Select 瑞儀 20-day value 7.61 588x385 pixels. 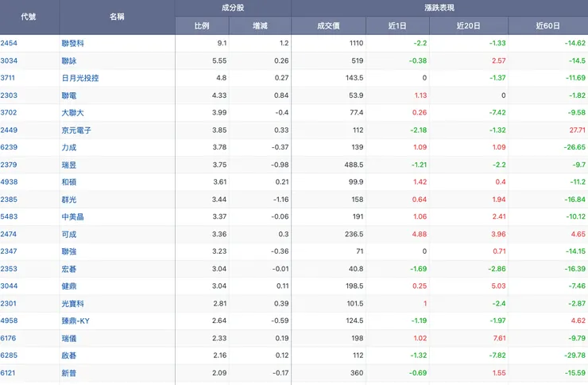(500, 339)
